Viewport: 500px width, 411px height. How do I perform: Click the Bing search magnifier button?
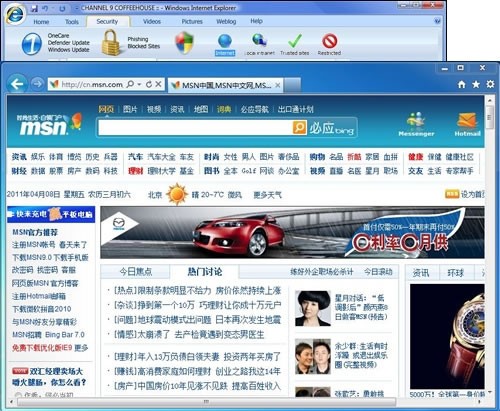tap(299, 127)
